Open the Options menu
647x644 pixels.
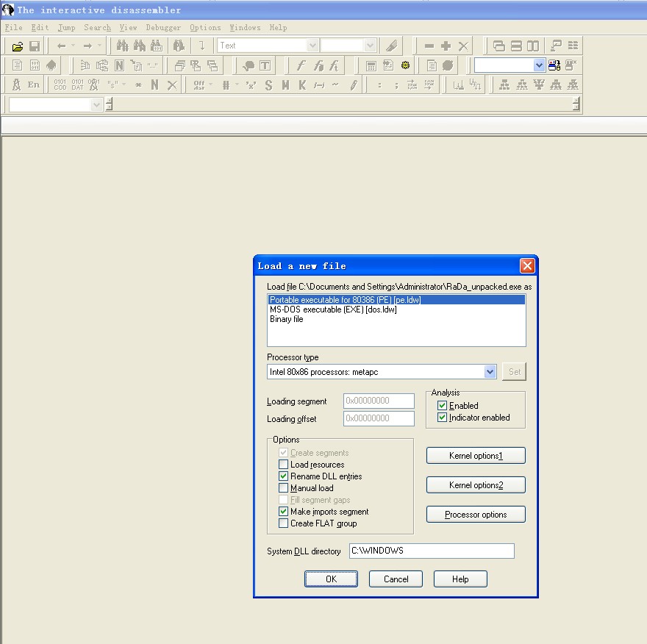click(x=205, y=28)
